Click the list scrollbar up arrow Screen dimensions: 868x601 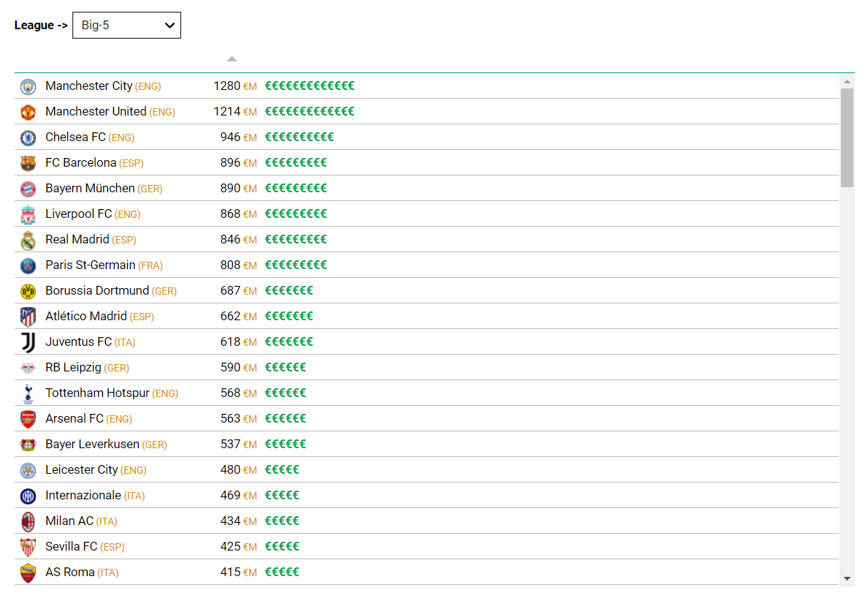(847, 81)
